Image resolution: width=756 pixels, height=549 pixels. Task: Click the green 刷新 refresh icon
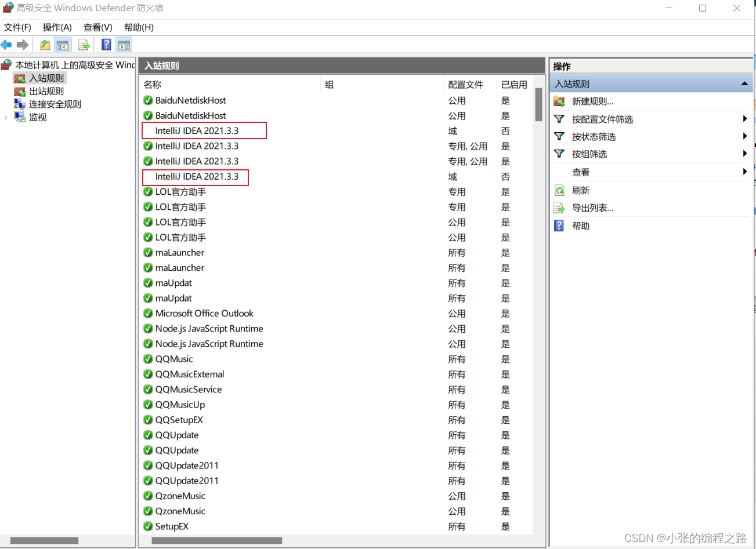[559, 190]
